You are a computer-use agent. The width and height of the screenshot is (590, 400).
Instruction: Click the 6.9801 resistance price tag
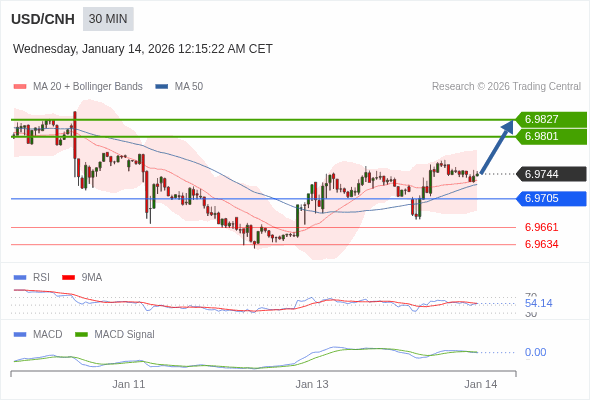tap(551, 137)
